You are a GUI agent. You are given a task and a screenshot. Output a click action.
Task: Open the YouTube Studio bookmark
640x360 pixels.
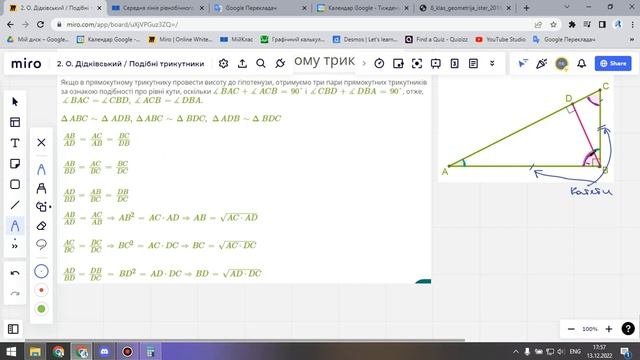[x=501, y=40]
